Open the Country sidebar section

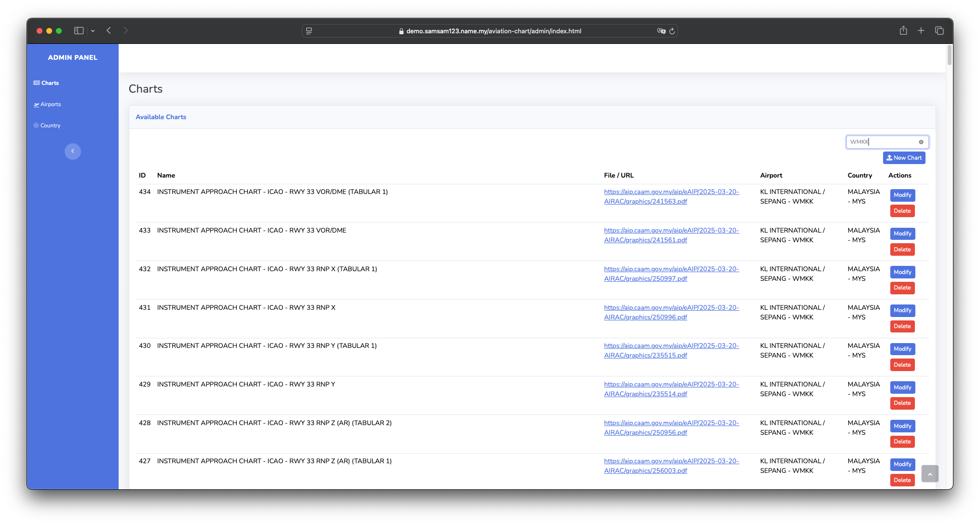click(x=47, y=125)
